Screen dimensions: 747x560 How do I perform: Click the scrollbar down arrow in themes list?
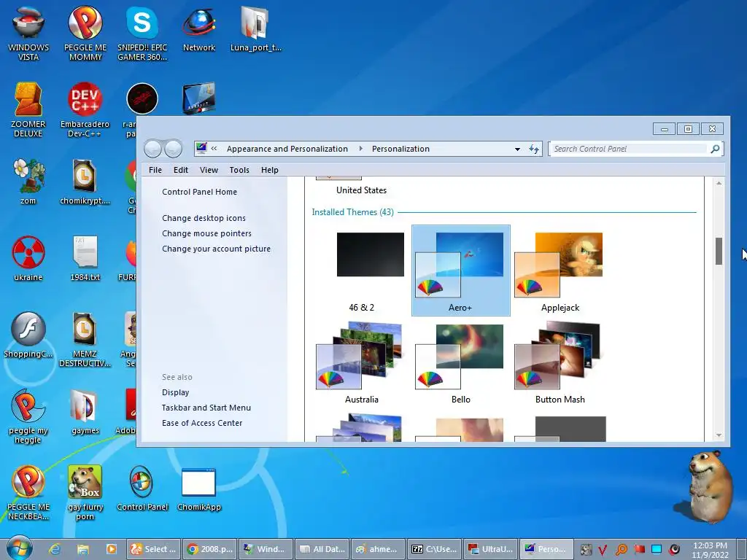pyautogui.click(x=719, y=435)
